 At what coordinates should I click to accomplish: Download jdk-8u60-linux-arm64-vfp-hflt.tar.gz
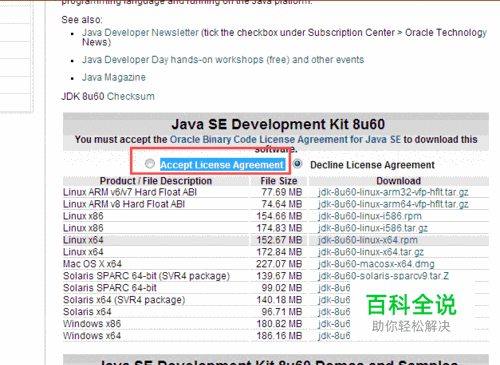pos(393,204)
